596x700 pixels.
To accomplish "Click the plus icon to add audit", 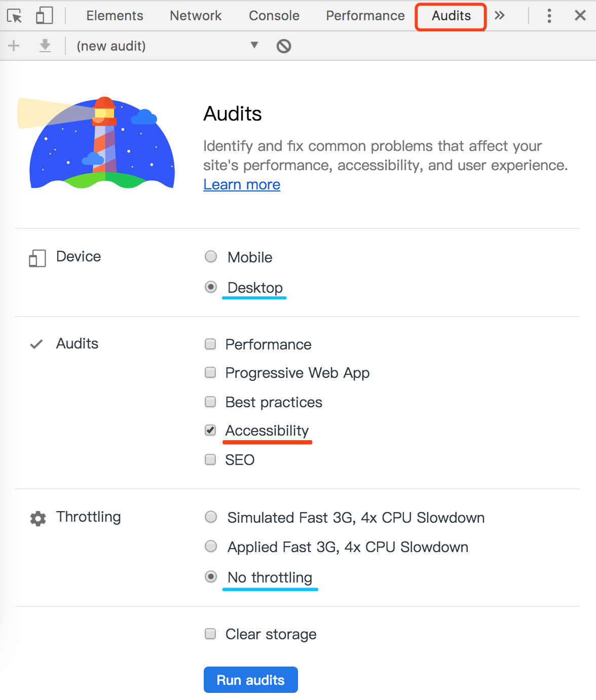I will coord(14,46).
